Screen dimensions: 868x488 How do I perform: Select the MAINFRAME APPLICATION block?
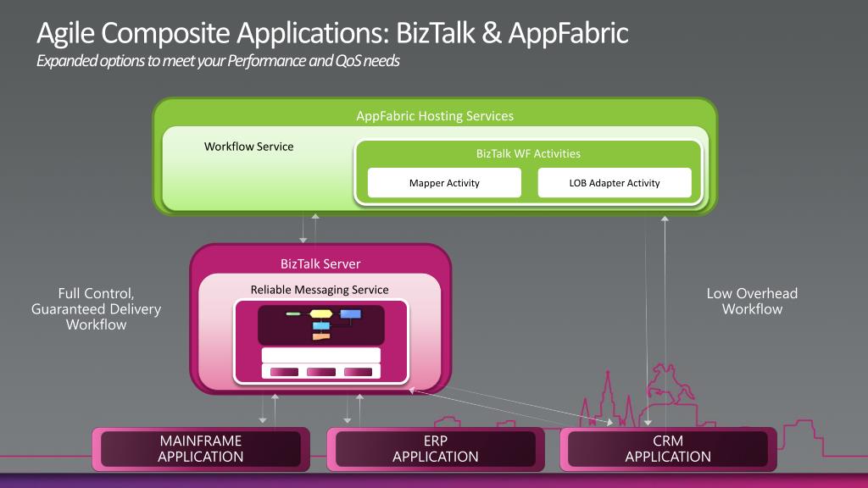coord(200,449)
